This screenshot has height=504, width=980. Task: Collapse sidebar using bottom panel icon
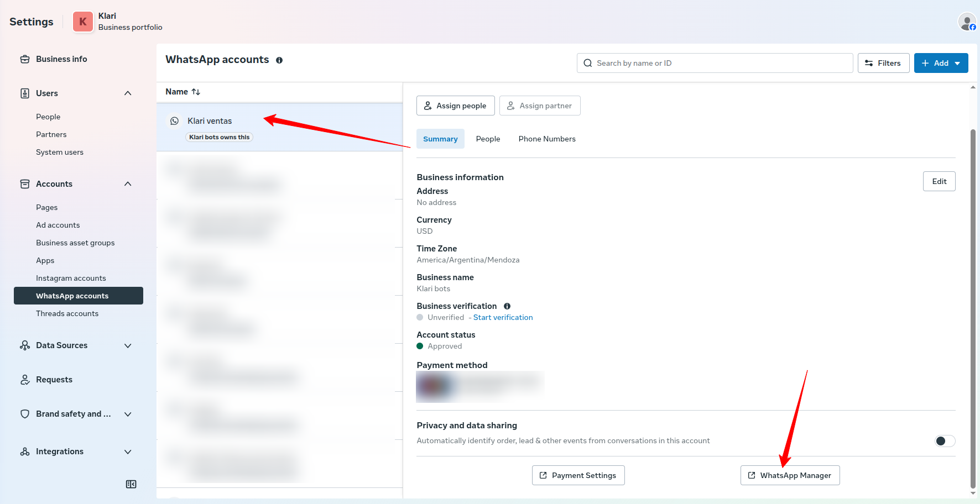tap(131, 484)
